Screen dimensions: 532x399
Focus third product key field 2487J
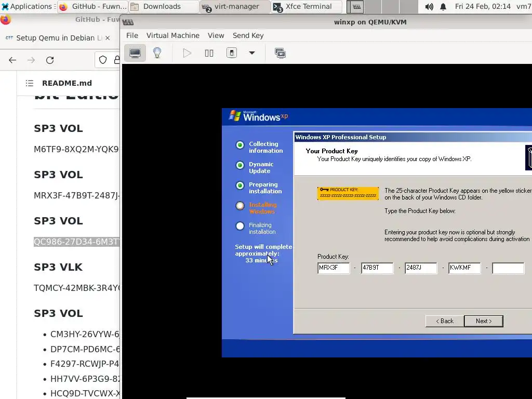click(x=421, y=268)
